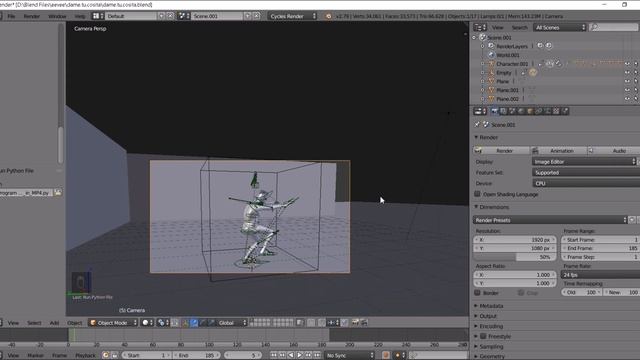The height and width of the screenshot is (360, 640).
Task: Click the OpenGL render animation icon
Action: (x=364, y=323)
